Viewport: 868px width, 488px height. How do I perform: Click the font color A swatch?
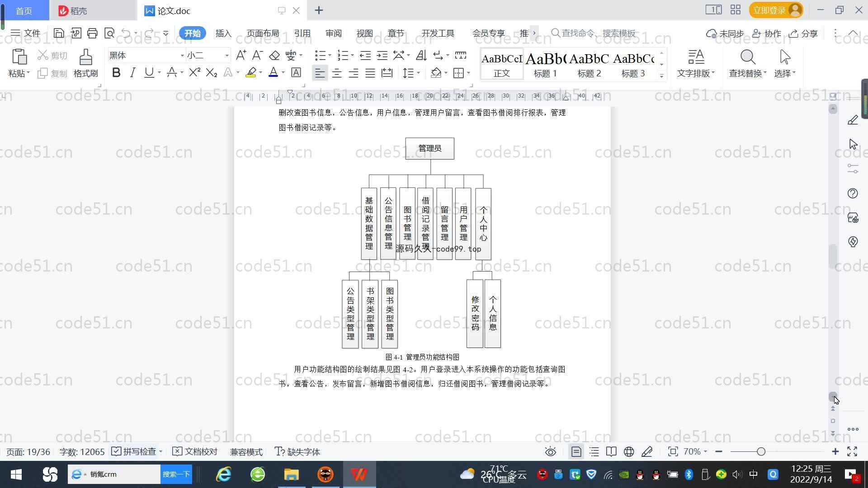[273, 72]
